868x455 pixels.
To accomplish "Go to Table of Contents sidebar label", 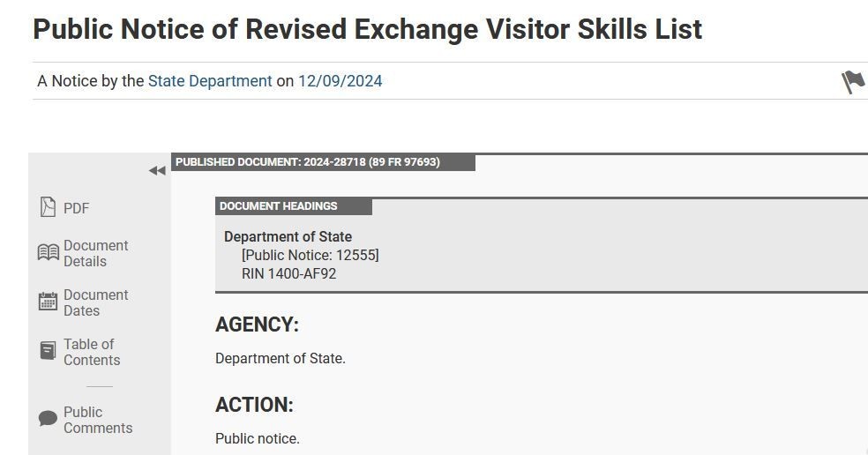I will (x=91, y=352).
